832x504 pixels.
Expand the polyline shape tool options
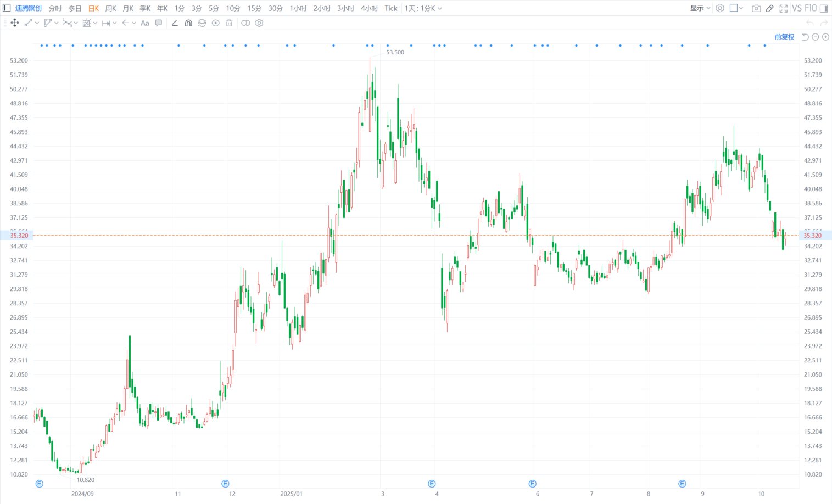(57, 23)
